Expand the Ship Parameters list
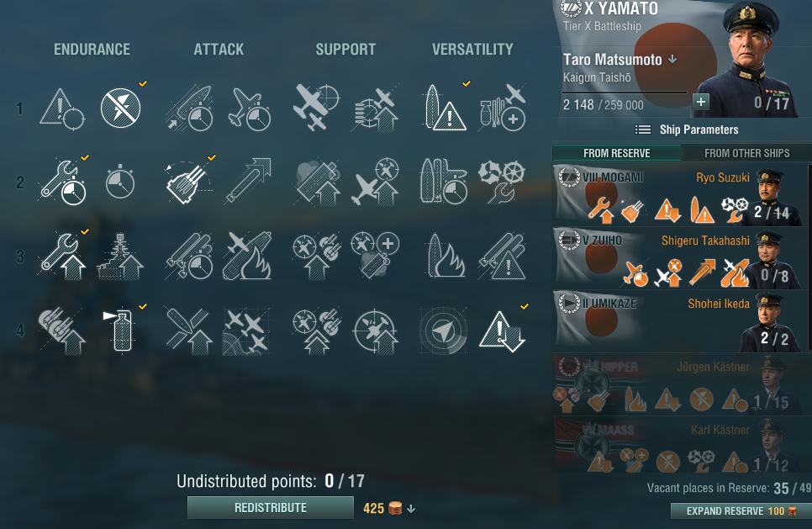812x529 pixels. (x=687, y=130)
